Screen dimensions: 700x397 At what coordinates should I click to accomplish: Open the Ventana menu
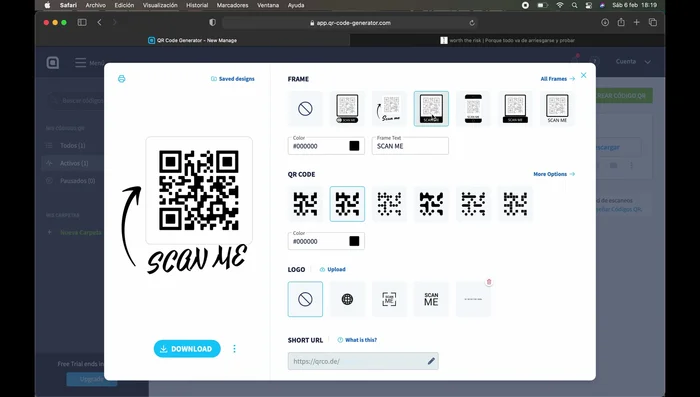268,5
